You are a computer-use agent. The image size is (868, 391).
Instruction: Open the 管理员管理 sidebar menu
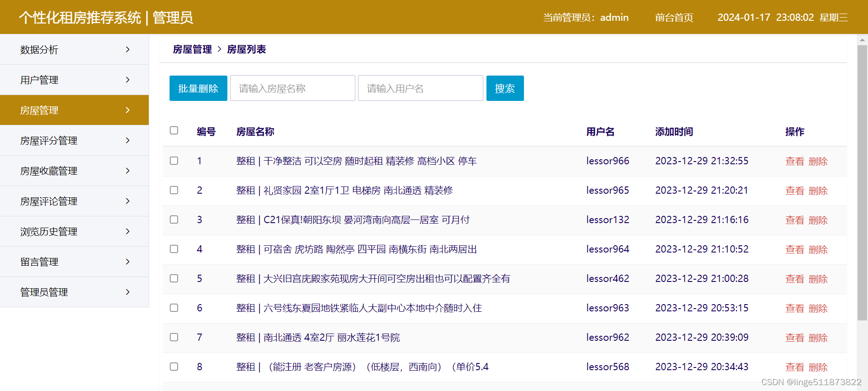[x=74, y=292]
